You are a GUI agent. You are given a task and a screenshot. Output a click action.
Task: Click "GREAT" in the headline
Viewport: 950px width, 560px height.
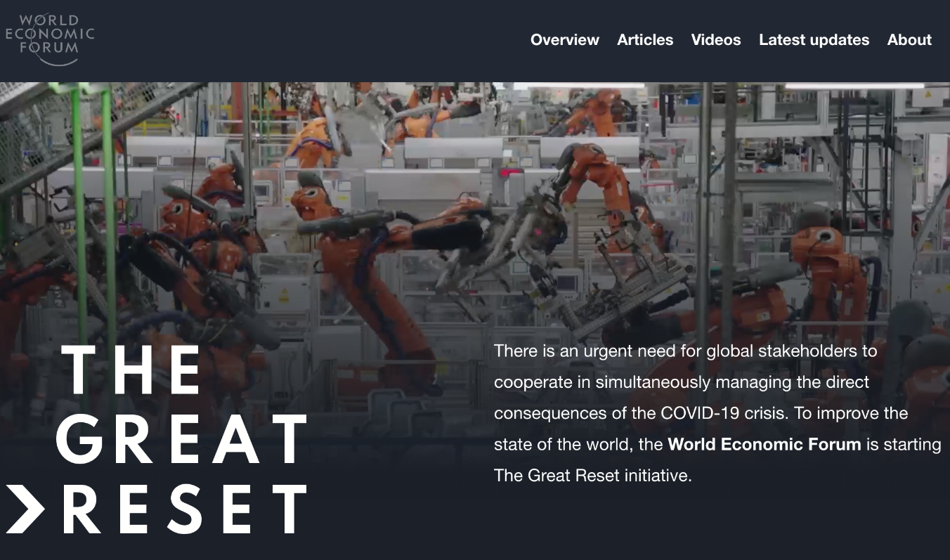[182, 438]
